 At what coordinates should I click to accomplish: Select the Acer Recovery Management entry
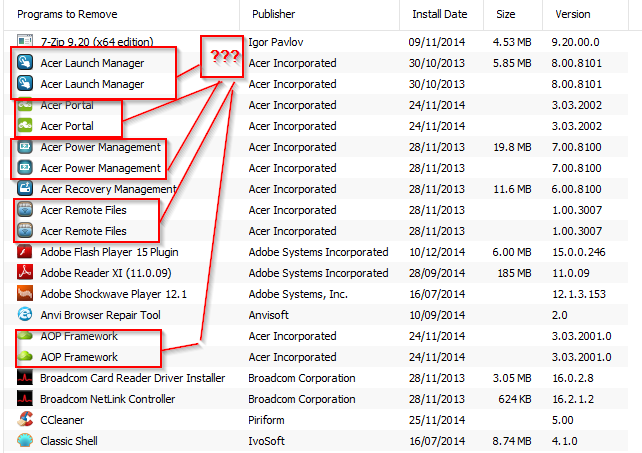point(108,189)
